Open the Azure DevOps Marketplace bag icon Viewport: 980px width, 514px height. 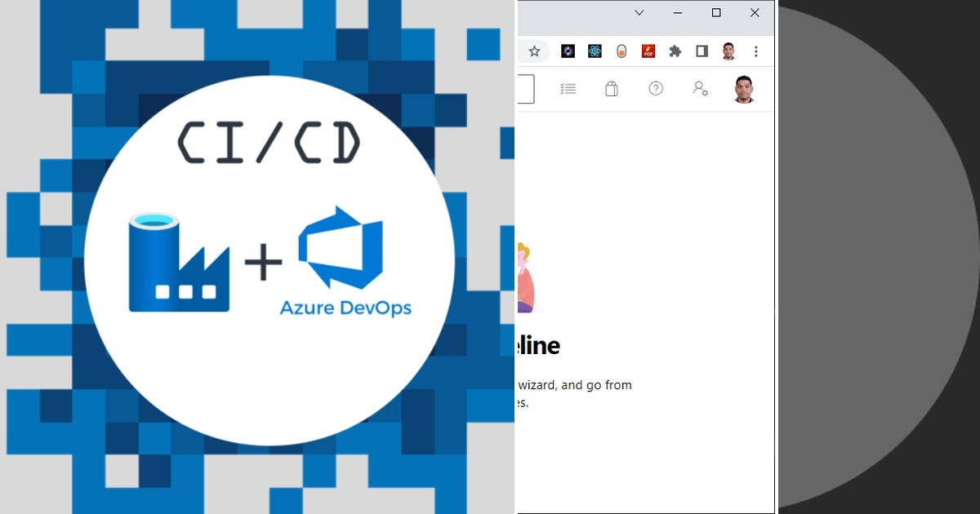coord(611,88)
